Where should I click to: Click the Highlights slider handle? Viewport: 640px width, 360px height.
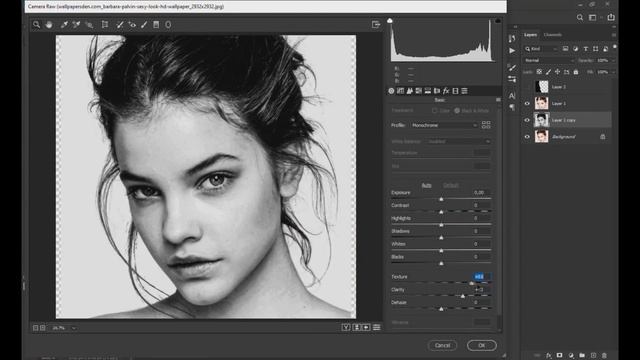click(x=441, y=225)
